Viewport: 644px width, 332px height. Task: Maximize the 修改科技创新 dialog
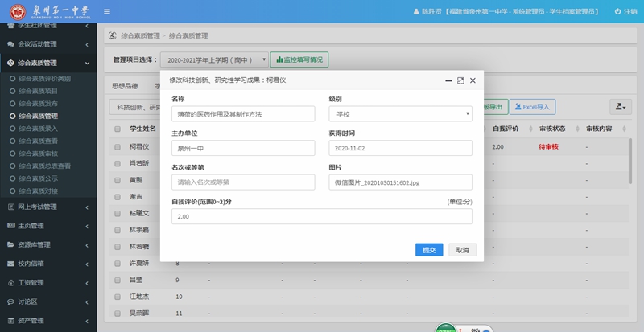click(x=460, y=80)
